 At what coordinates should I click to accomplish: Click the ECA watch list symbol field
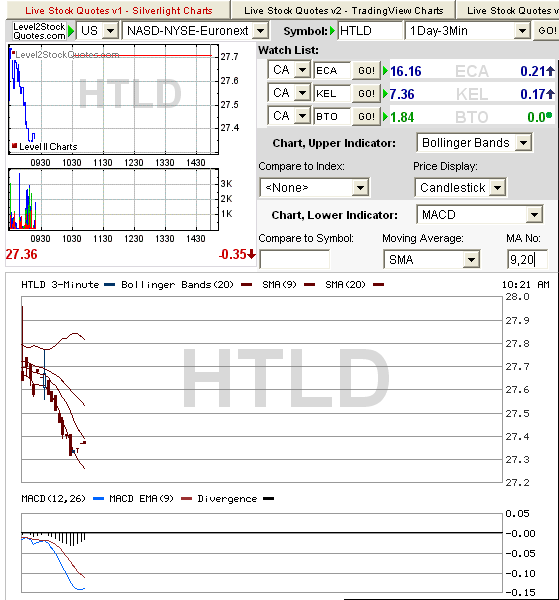[x=332, y=71]
